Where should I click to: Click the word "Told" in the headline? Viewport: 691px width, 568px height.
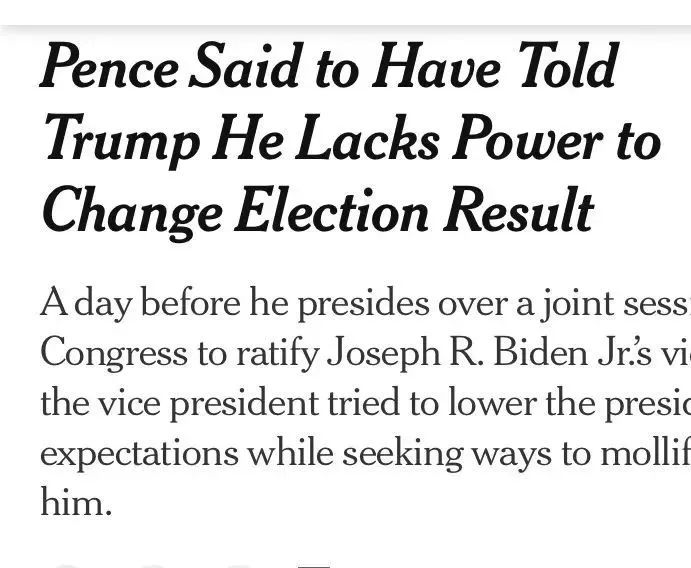(x=568, y=68)
